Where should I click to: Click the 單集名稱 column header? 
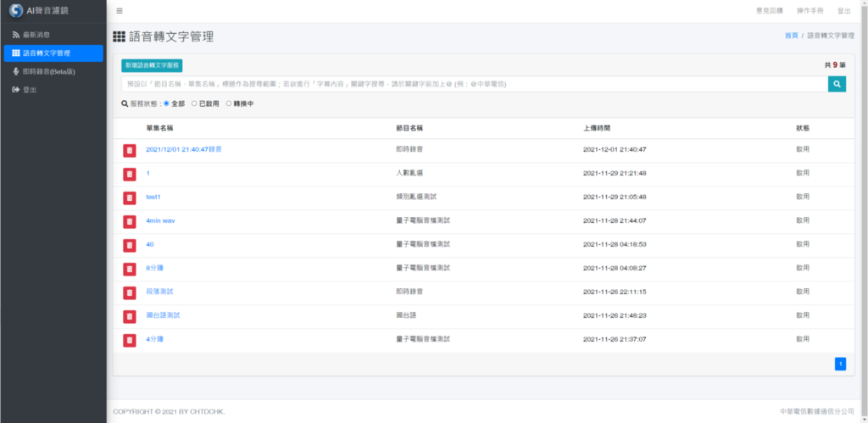pos(159,128)
